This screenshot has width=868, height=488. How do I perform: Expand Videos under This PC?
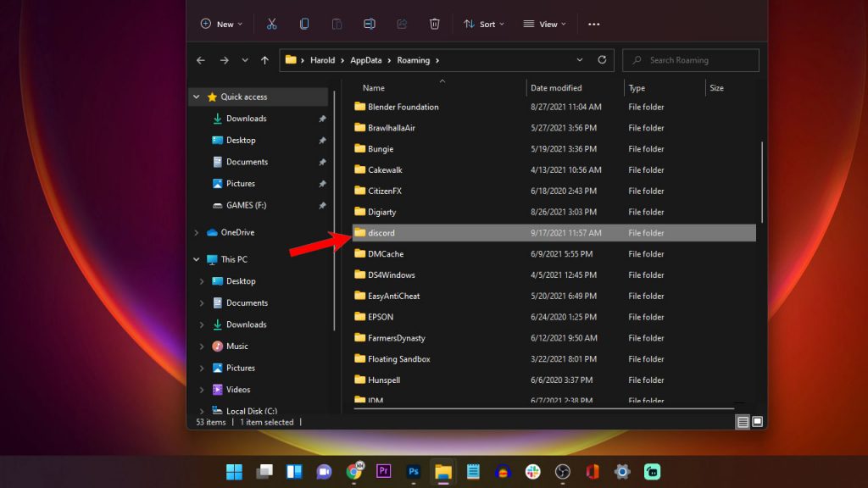click(202, 390)
